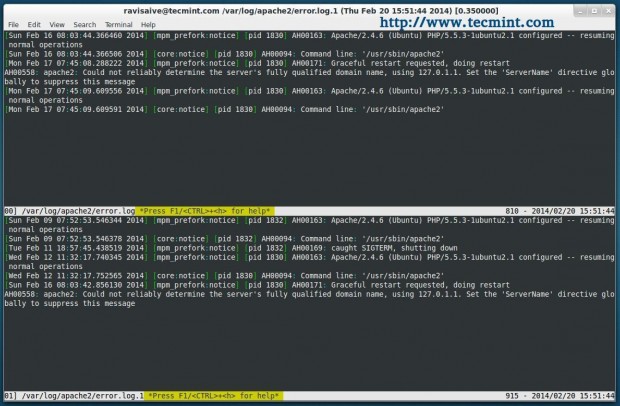Select the error.log.1 status bar path

[83, 396]
